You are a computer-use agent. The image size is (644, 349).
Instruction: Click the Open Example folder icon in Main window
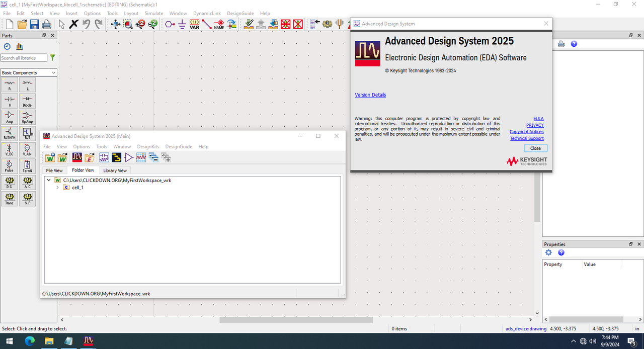pyautogui.click(x=90, y=158)
